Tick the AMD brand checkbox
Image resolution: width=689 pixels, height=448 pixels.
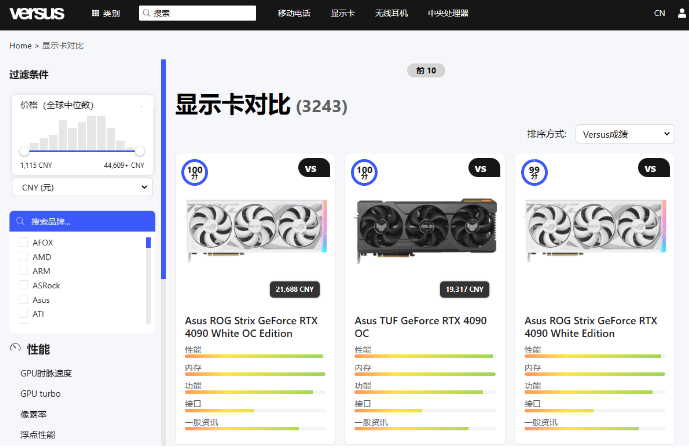[23, 257]
